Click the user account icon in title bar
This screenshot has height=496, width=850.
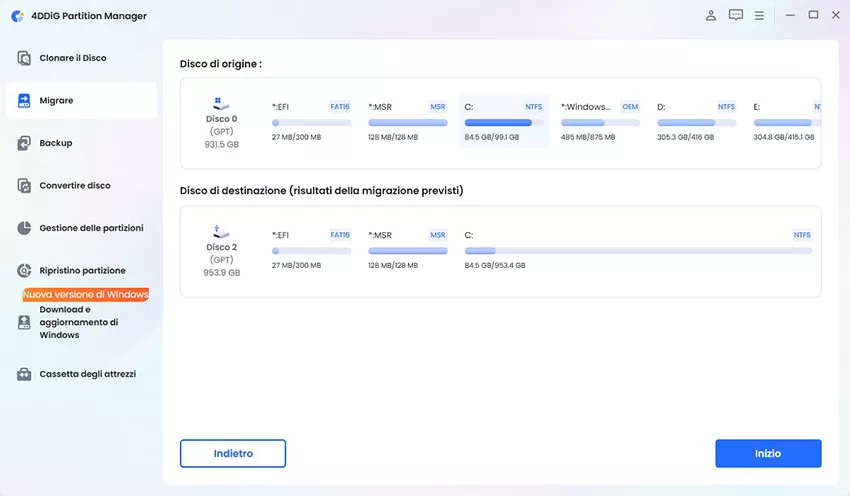pos(711,15)
